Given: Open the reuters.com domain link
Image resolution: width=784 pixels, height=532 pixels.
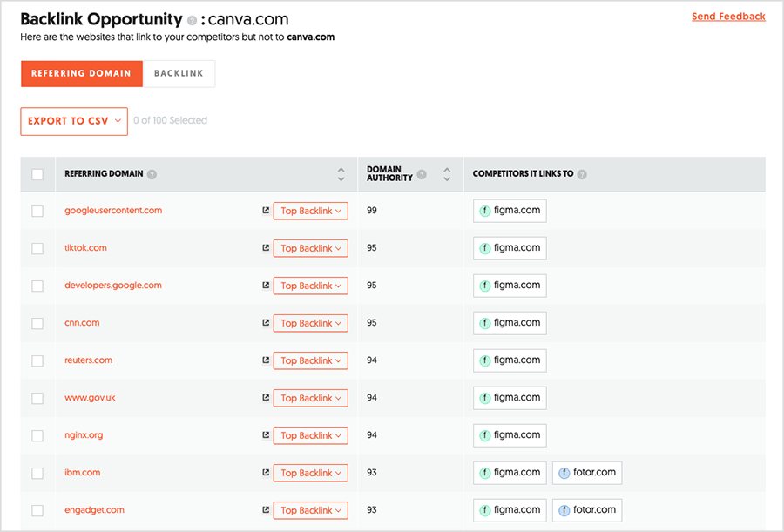Looking at the screenshot, I should coord(88,360).
